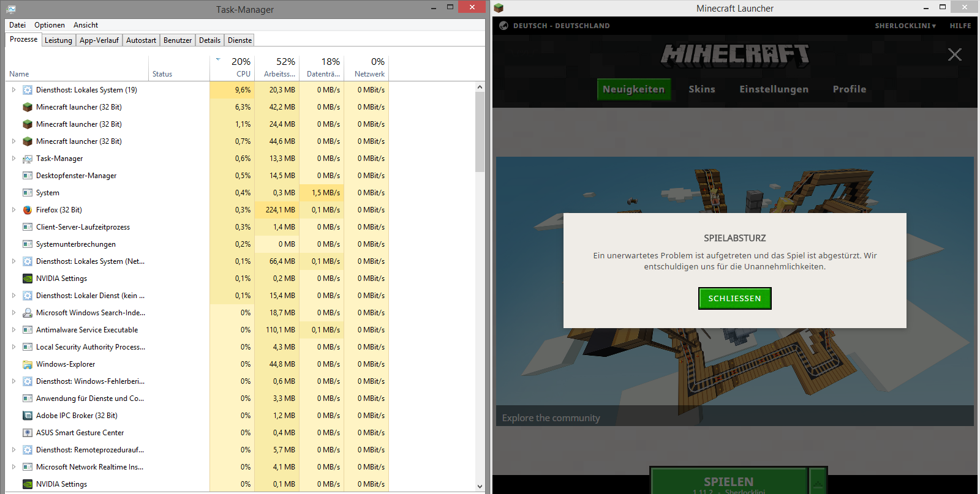Sort by the Arbeitsspeicher column header
The width and height of the screenshot is (980, 494).
coord(277,67)
